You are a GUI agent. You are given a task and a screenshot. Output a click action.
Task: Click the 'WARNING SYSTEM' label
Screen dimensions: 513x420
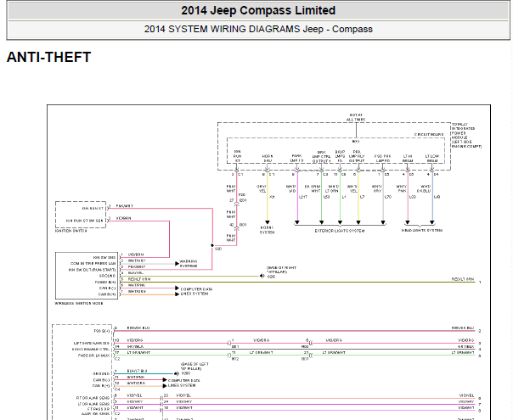(189, 263)
